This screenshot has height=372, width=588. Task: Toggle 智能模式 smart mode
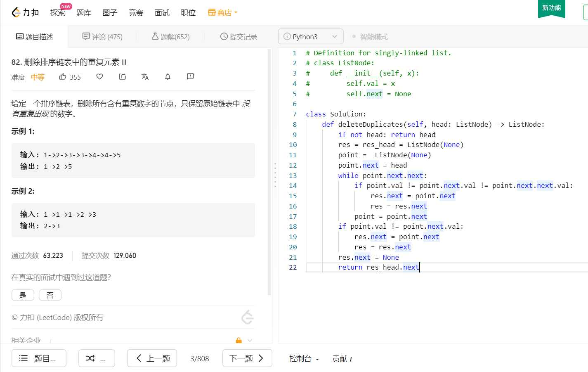[x=370, y=37]
